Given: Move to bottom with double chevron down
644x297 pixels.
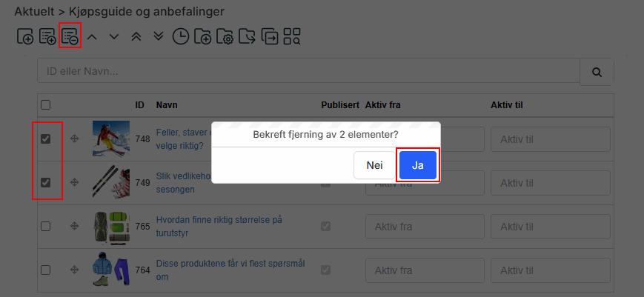Looking at the screenshot, I should (x=158, y=36).
